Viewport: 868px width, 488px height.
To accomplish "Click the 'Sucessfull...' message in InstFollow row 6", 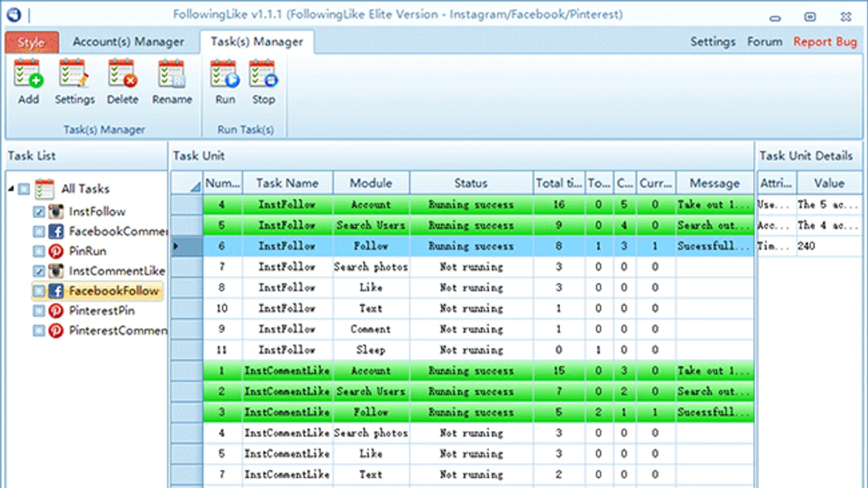I will tap(714, 246).
